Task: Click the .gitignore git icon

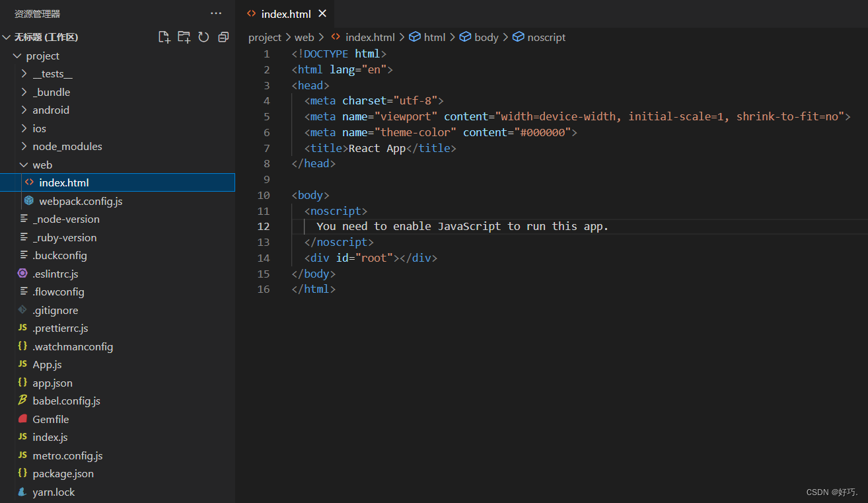Action: point(22,310)
